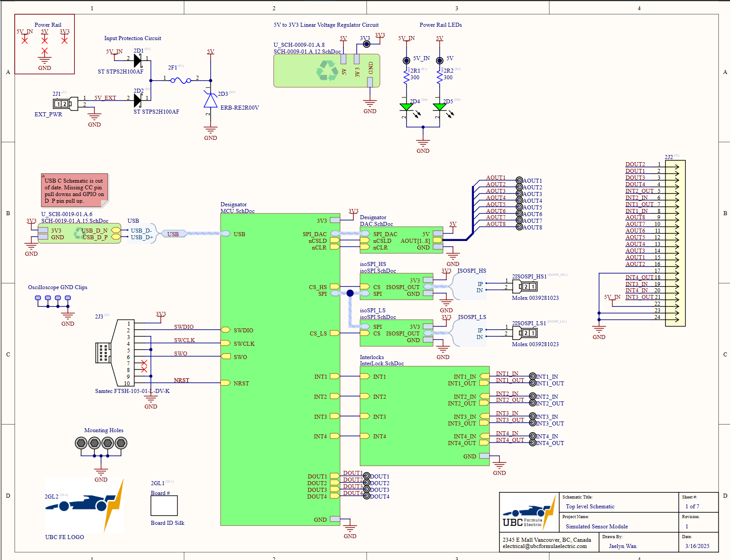Viewport: 730px width, 560px height.
Task: Click the empty Board # silk box
Action: click(164, 506)
